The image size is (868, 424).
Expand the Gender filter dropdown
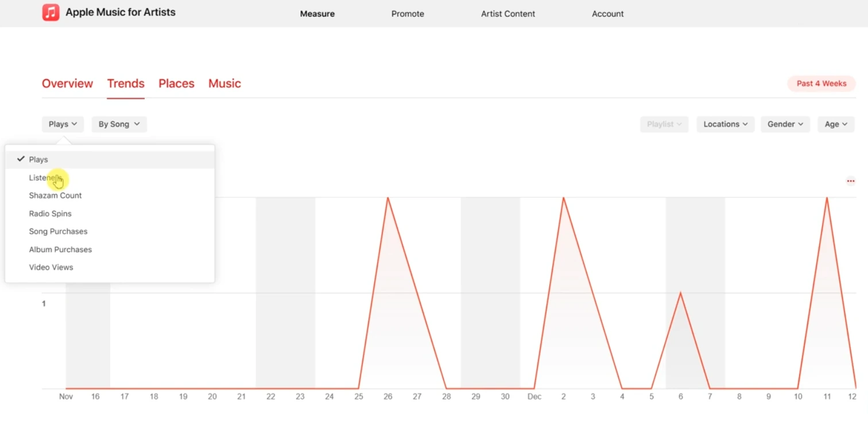785,124
